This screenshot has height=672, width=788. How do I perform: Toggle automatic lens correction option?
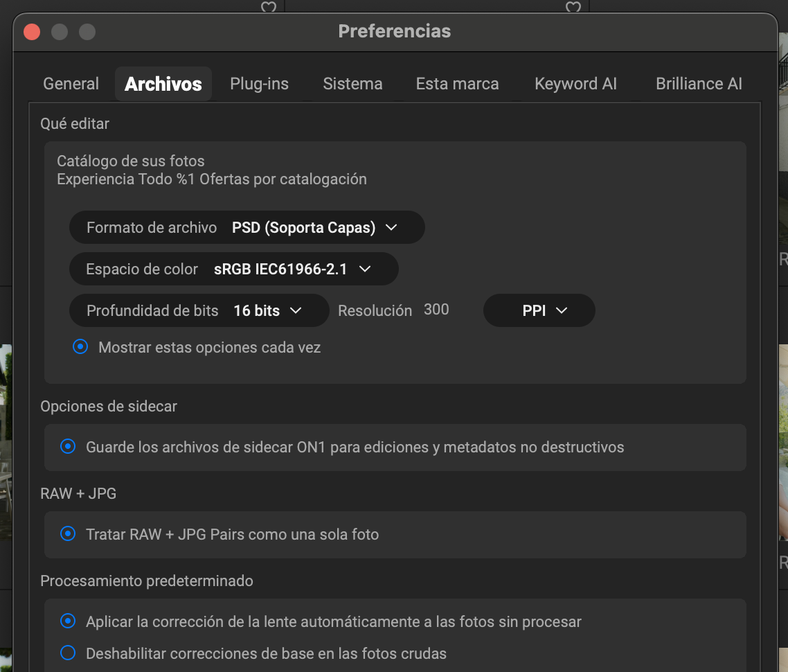tap(68, 621)
